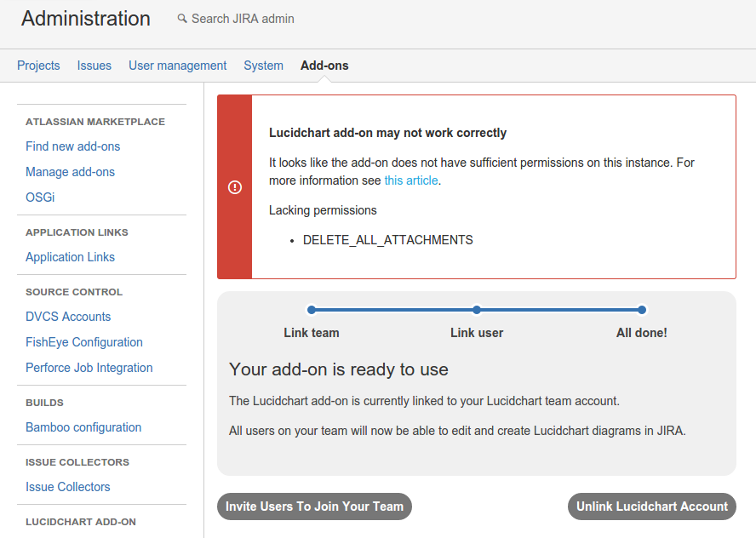Select the Add-ons tab
Viewport: 756px width, 538px height.
[x=324, y=66]
